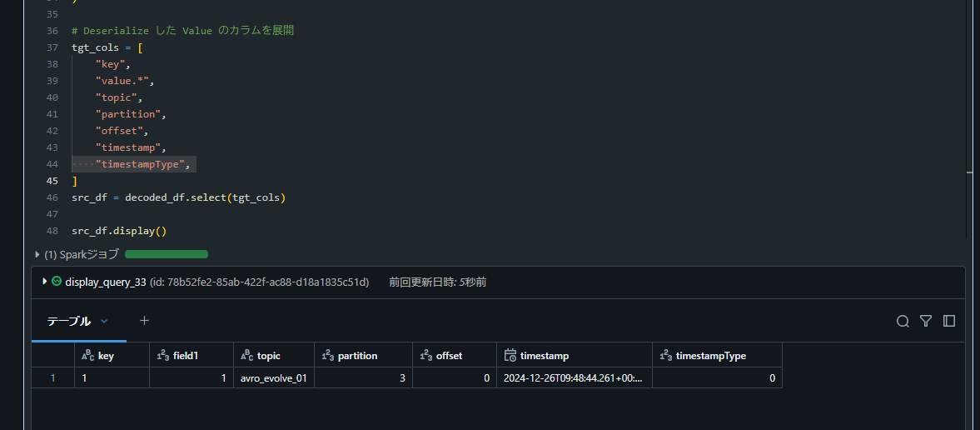The image size is (980, 430).
Task: Click the query id 78b52fe2 text
Action: click(x=260, y=282)
